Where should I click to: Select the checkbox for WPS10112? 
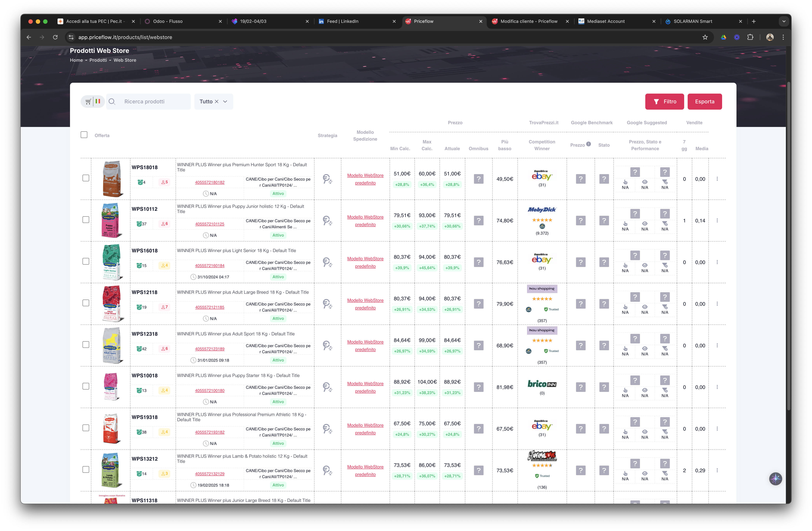pyautogui.click(x=86, y=220)
